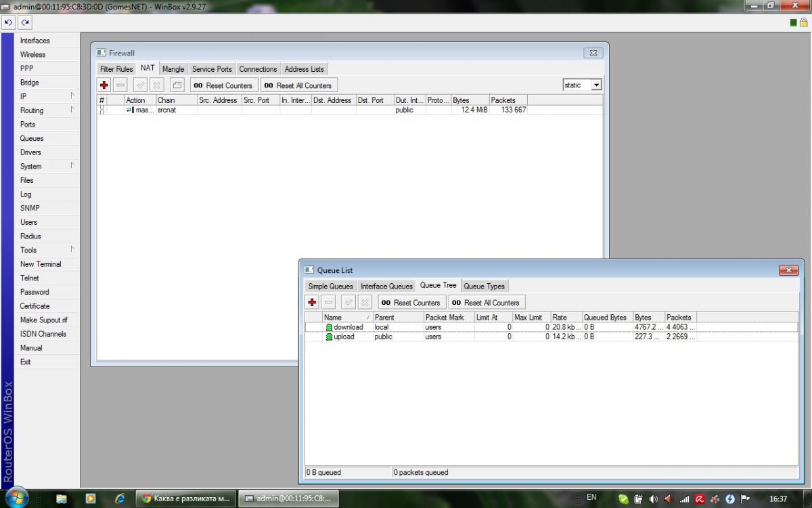Screen dimensions: 812x508
Task: Open Chrome from the Windows taskbar
Action: (x=185, y=499)
